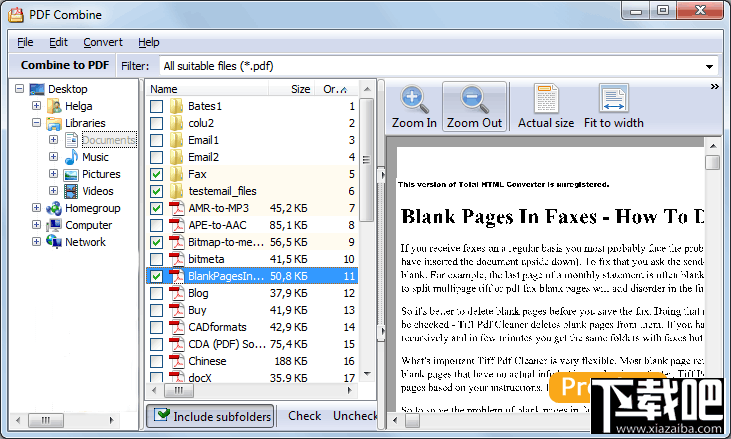Show more preview toolbar options chevron
The image size is (731, 439).
point(714,87)
